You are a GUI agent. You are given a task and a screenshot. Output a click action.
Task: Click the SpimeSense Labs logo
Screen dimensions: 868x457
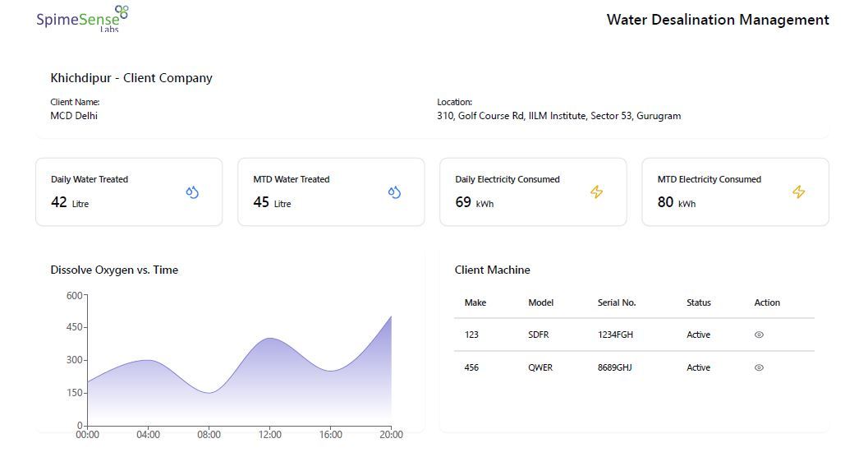click(x=82, y=18)
